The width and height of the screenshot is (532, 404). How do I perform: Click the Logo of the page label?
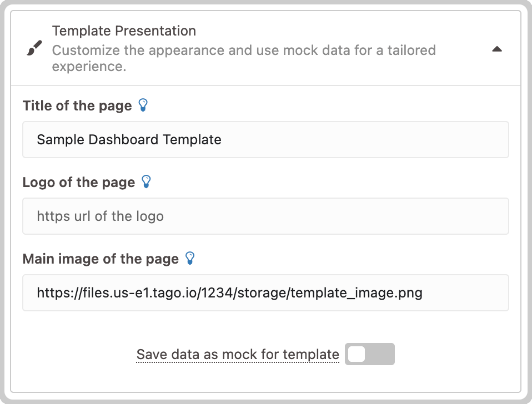[79, 183]
